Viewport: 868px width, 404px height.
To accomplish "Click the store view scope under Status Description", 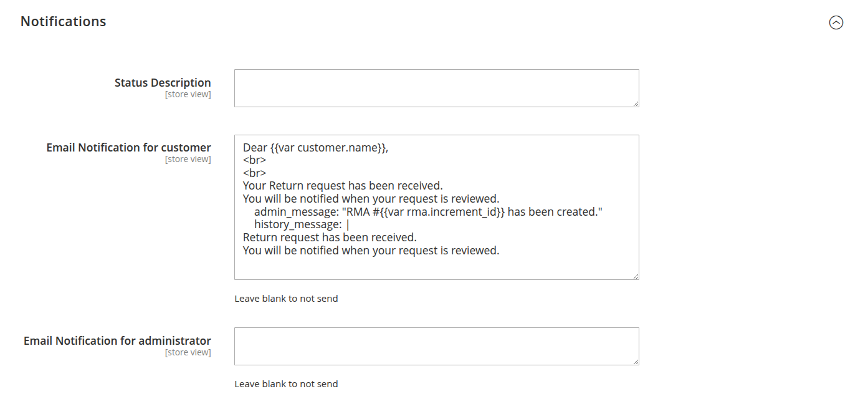I will (188, 95).
